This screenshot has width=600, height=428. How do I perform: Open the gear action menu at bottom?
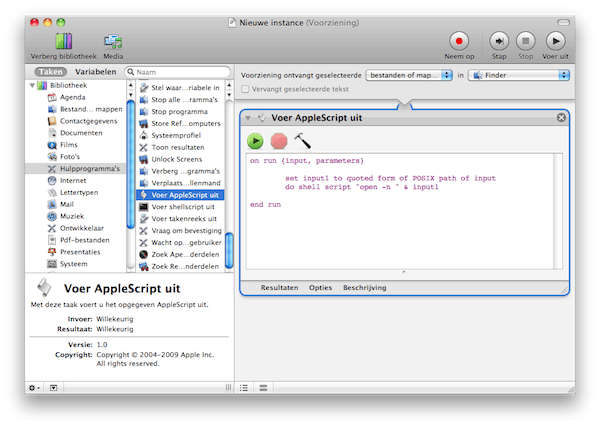(x=34, y=387)
